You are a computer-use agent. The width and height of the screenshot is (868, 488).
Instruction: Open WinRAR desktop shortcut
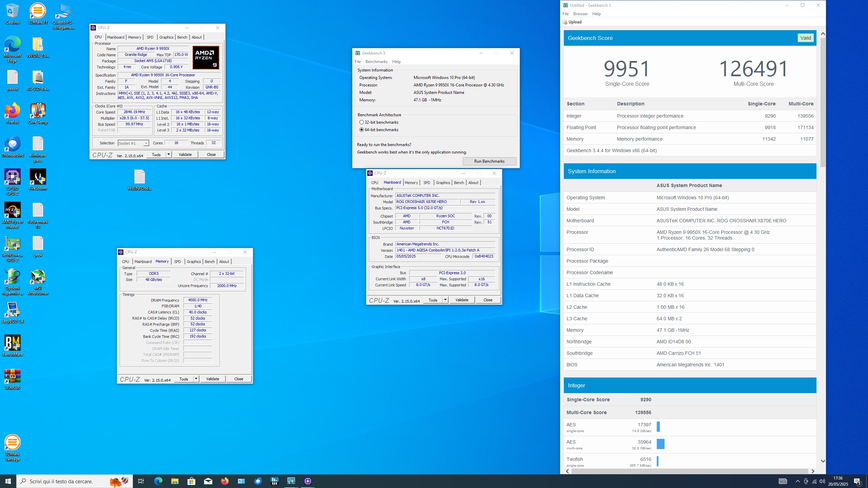pyautogui.click(x=13, y=379)
